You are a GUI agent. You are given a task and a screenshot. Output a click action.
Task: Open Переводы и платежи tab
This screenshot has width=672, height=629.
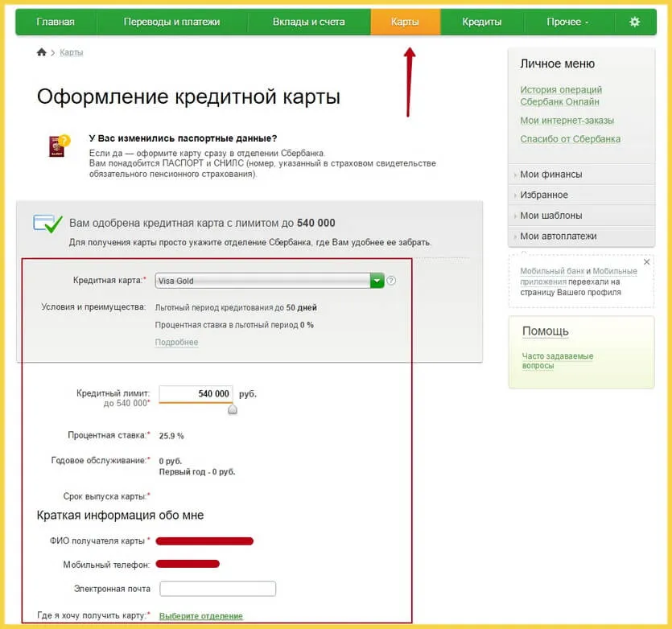click(171, 22)
